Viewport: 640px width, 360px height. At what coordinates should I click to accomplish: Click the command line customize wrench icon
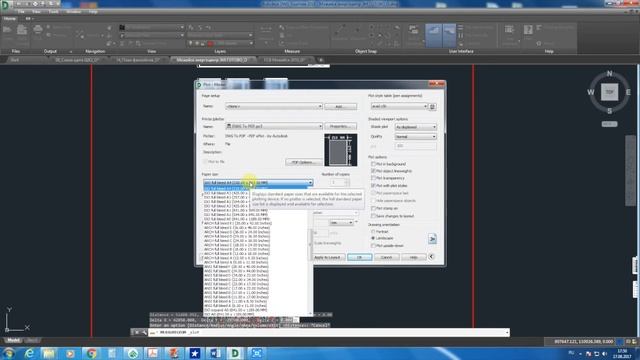point(144,333)
